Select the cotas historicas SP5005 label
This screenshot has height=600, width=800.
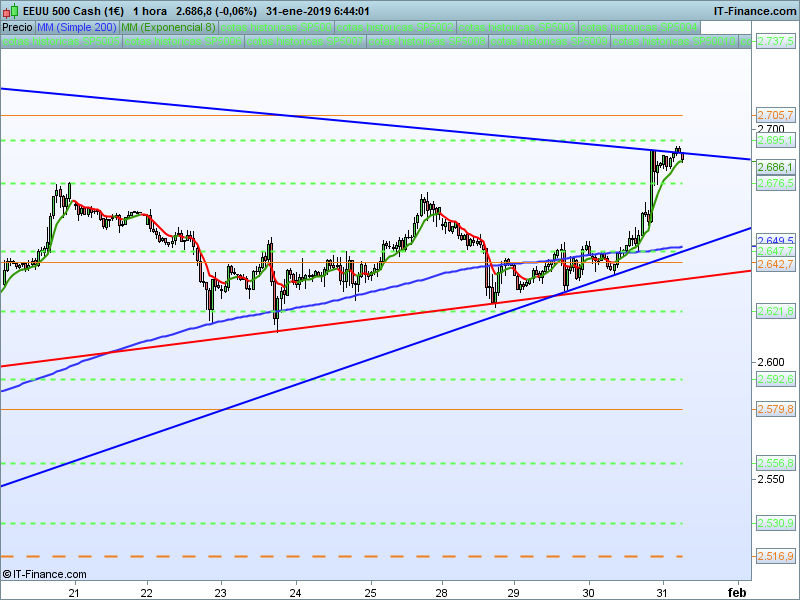pyautogui.click(x=61, y=41)
